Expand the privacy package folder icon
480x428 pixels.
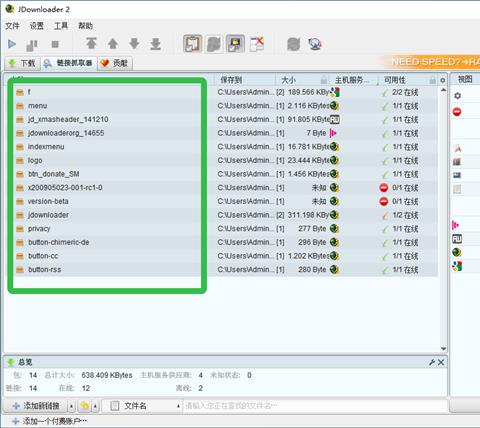pyautogui.click(x=20, y=229)
